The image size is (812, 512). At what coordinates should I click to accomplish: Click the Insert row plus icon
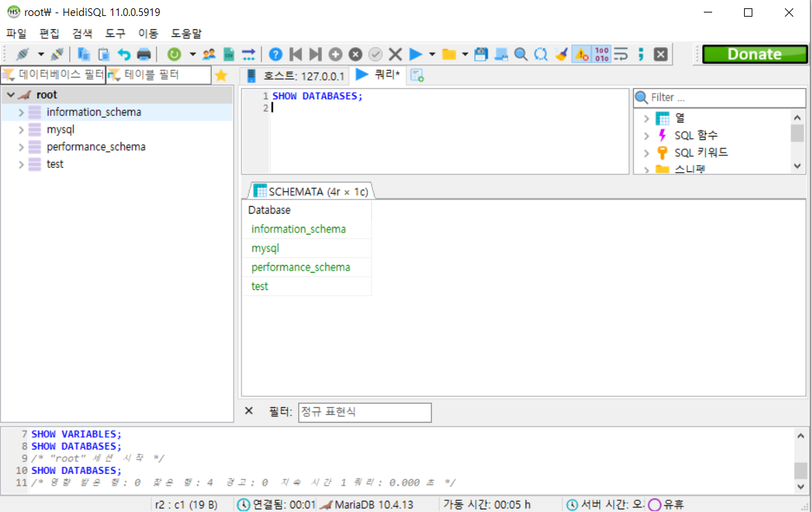[336, 54]
